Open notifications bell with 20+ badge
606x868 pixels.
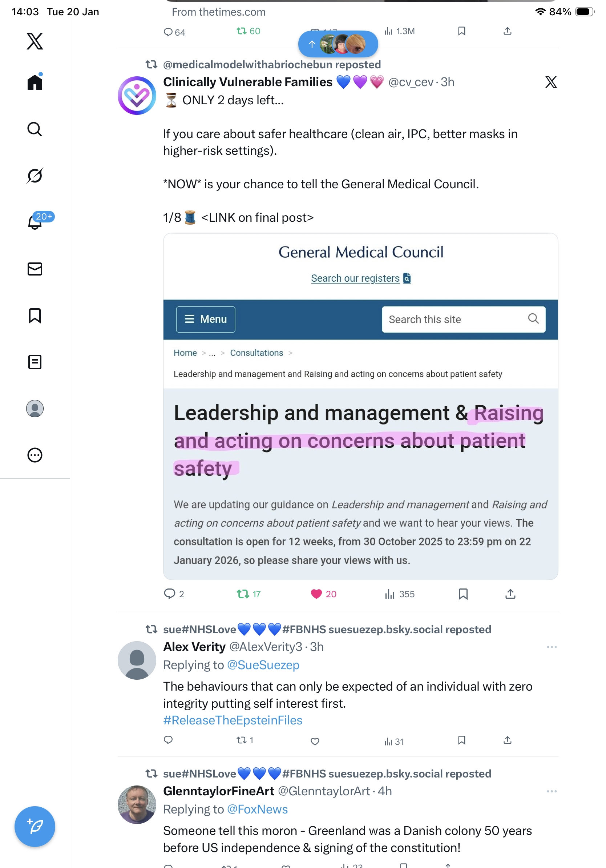tap(35, 222)
